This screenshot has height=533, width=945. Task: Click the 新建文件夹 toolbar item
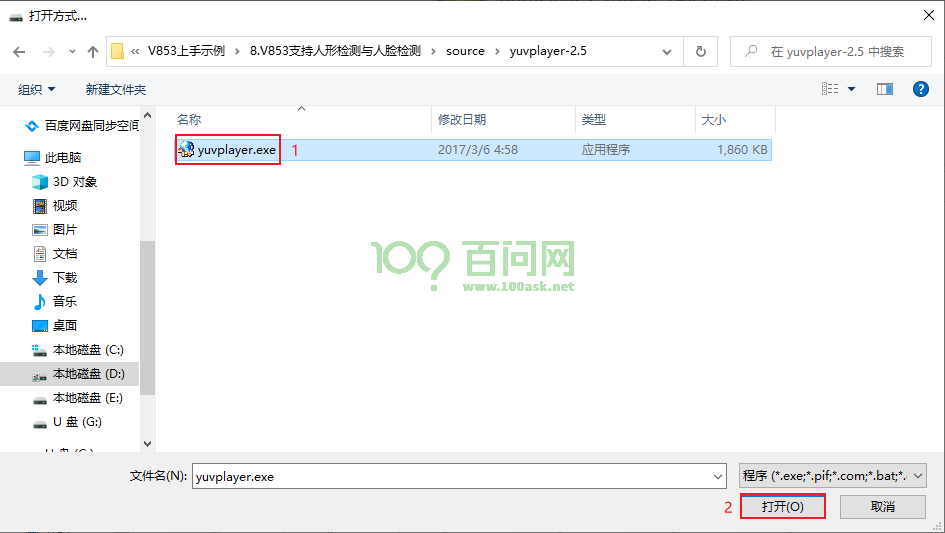pyautogui.click(x=116, y=89)
